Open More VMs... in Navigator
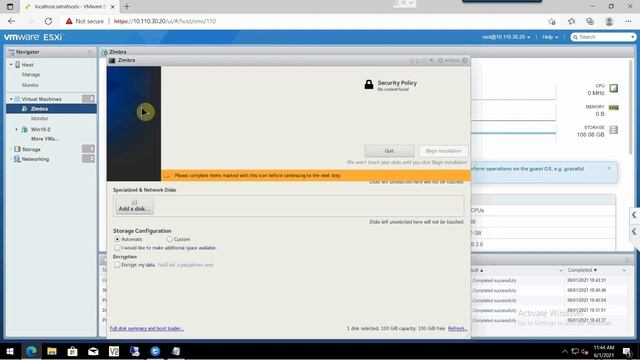This screenshot has width=640, height=360. click(x=45, y=139)
